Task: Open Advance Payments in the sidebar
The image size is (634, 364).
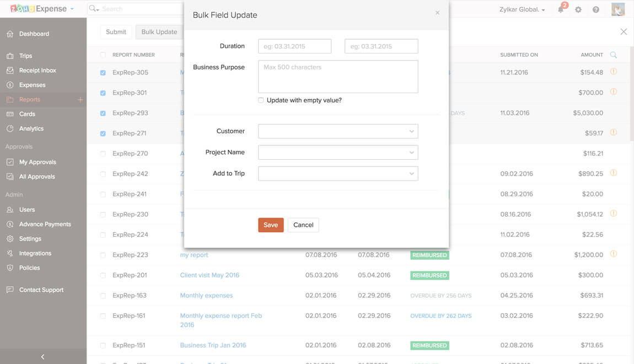Action: 45,224
